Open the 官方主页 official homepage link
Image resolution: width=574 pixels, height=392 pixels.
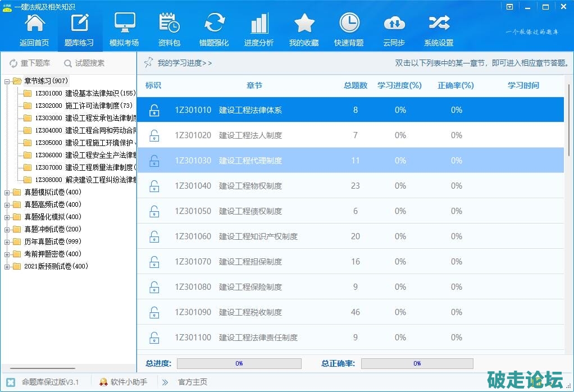tap(192, 382)
